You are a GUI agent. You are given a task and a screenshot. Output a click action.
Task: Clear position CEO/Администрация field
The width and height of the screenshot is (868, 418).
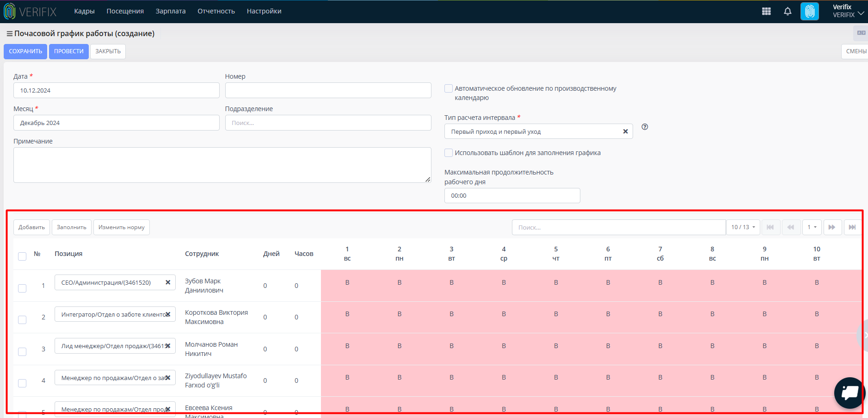pos(168,282)
